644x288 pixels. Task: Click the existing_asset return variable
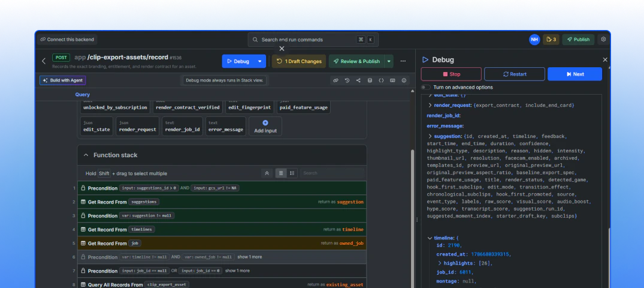coord(344,285)
